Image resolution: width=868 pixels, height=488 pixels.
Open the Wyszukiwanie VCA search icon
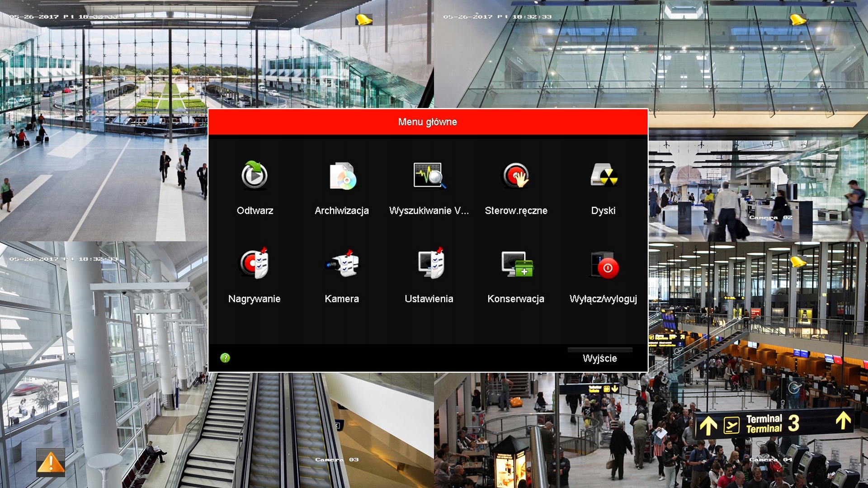429,176
